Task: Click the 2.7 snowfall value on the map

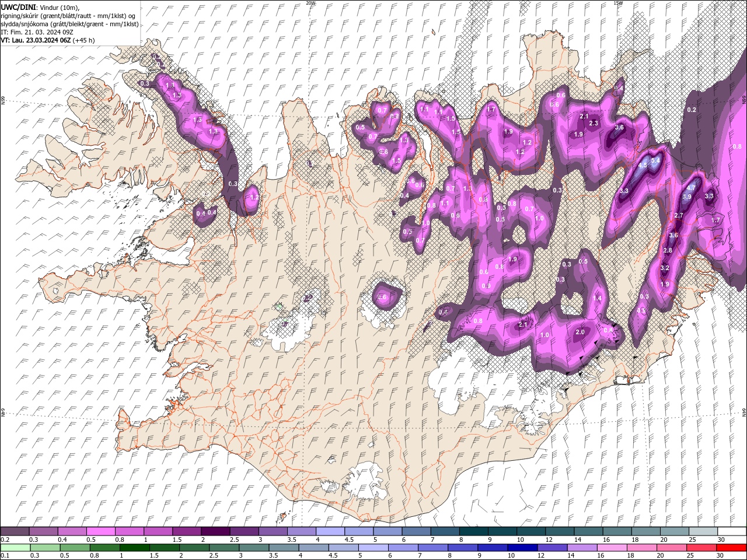Action: tap(679, 216)
